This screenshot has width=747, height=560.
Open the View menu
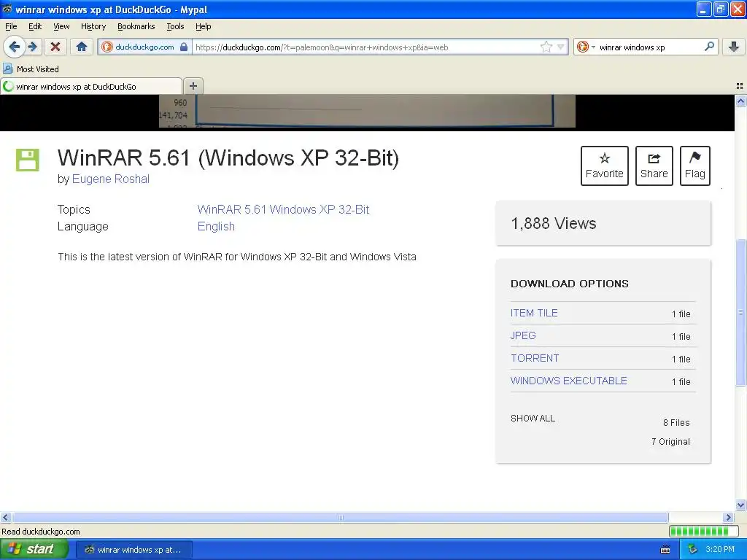coord(61,26)
